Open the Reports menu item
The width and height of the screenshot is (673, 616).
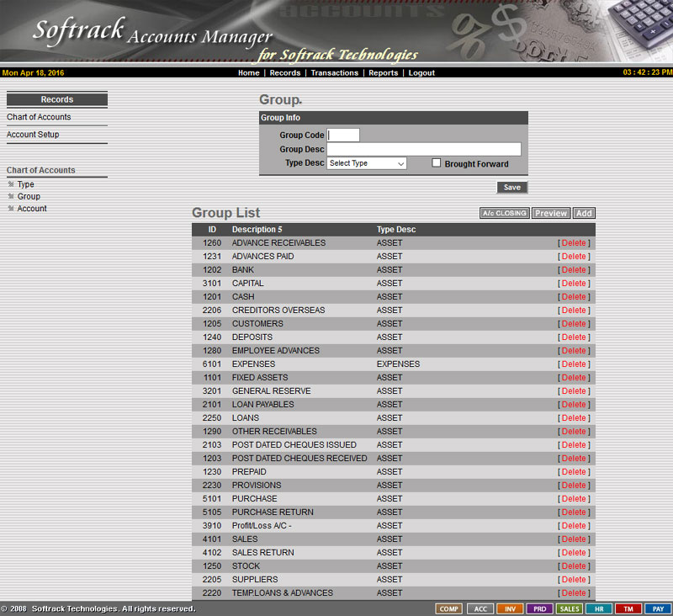point(383,73)
